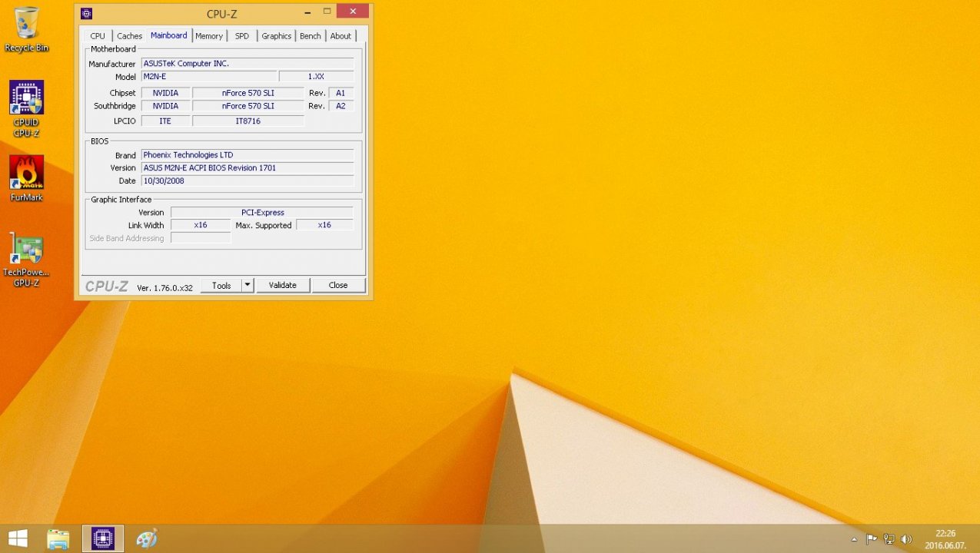The width and height of the screenshot is (980, 553).
Task: Open the network tray icon
Action: click(x=889, y=539)
